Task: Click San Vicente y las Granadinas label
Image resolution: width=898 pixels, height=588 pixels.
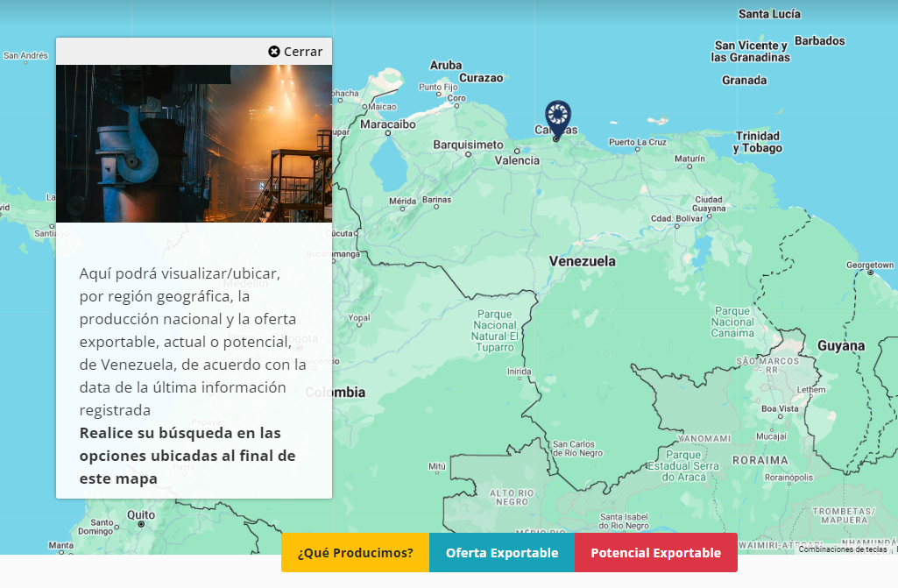Action: (x=750, y=52)
